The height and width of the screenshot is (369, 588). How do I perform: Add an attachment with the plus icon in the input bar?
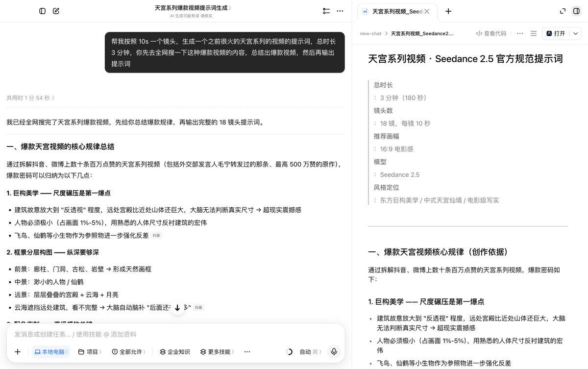tap(18, 352)
